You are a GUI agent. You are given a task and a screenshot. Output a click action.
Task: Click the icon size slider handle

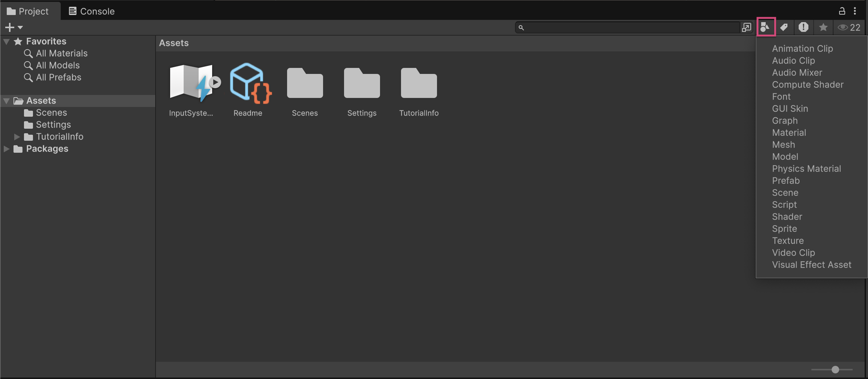pyautogui.click(x=835, y=370)
